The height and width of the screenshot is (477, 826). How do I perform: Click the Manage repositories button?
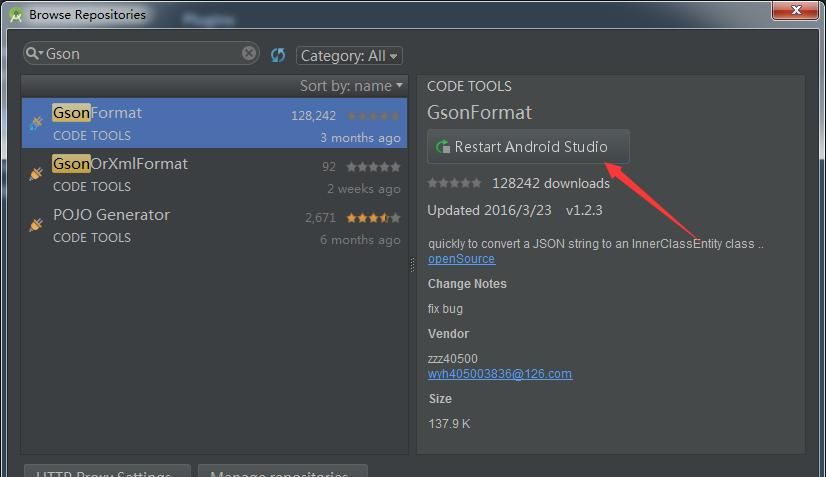click(x=282, y=472)
